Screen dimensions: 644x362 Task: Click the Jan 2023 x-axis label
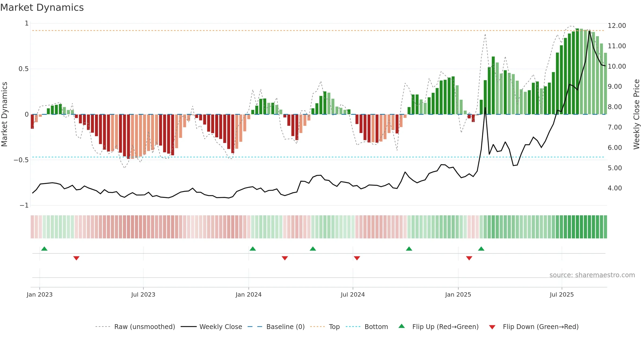40,294
